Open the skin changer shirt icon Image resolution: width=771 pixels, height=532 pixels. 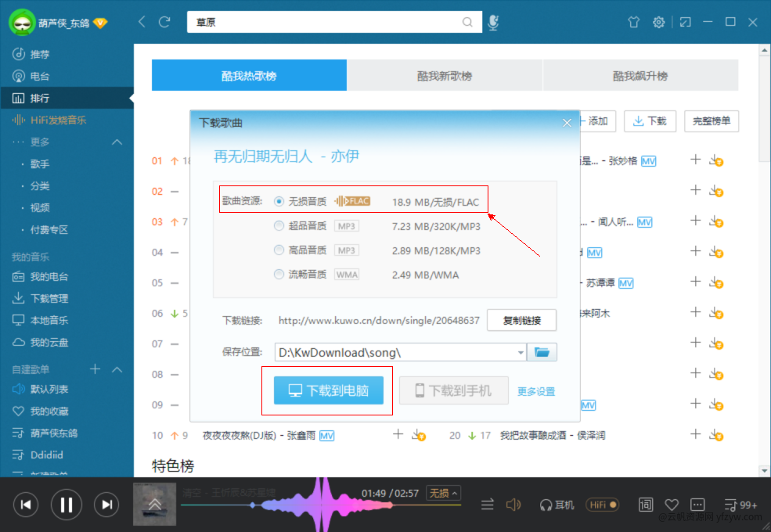tap(633, 23)
